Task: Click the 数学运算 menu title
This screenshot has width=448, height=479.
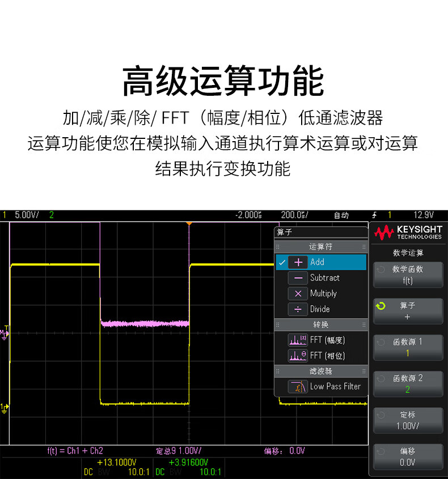Action: click(408, 253)
